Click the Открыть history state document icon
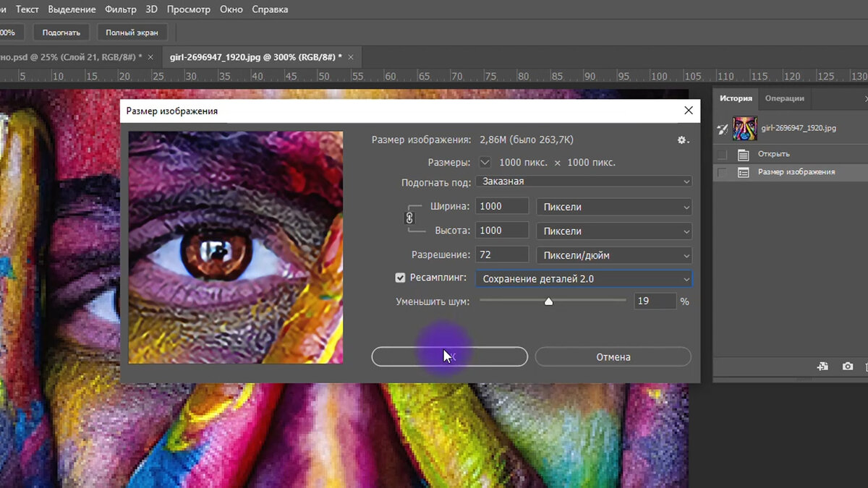The image size is (868, 488). (743, 154)
